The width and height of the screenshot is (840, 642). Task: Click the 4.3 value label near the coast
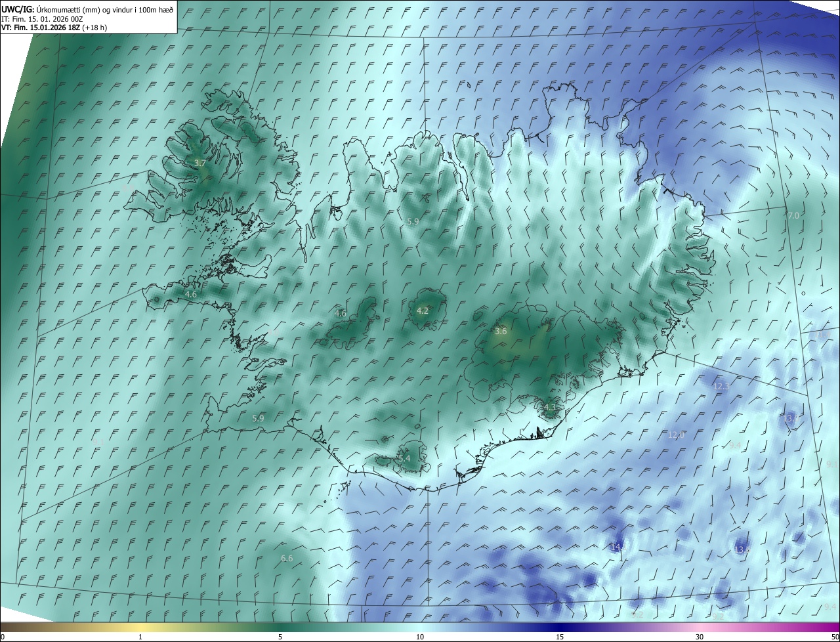pos(550,408)
